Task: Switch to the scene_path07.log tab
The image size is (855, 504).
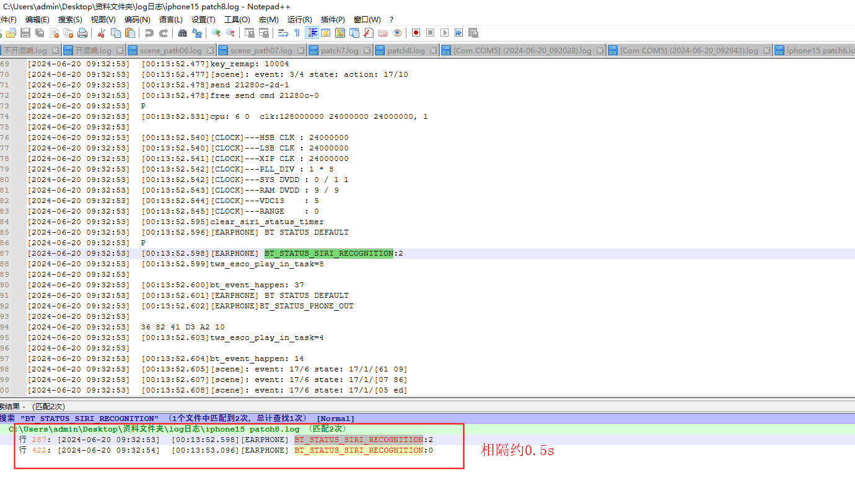Action: point(261,51)
